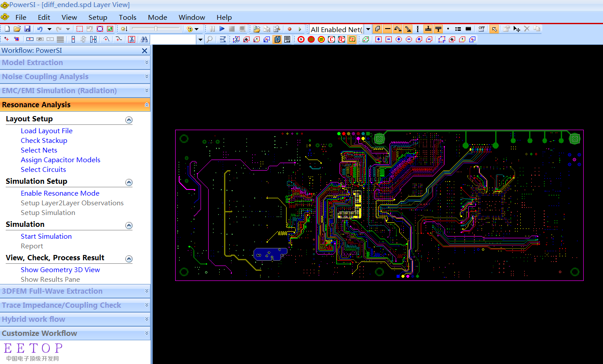603x364 pixels.
Task: Collapse the Layout Setup group chevron
Action: click(x=129, y=120)
